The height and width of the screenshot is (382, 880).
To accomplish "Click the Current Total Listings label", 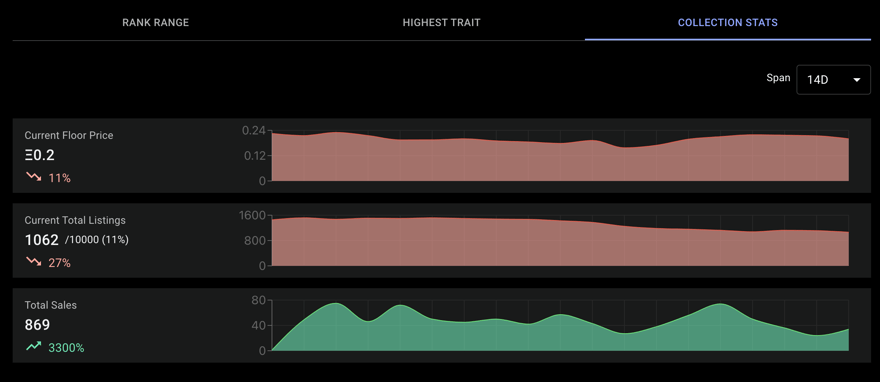I will click(75, 220).
